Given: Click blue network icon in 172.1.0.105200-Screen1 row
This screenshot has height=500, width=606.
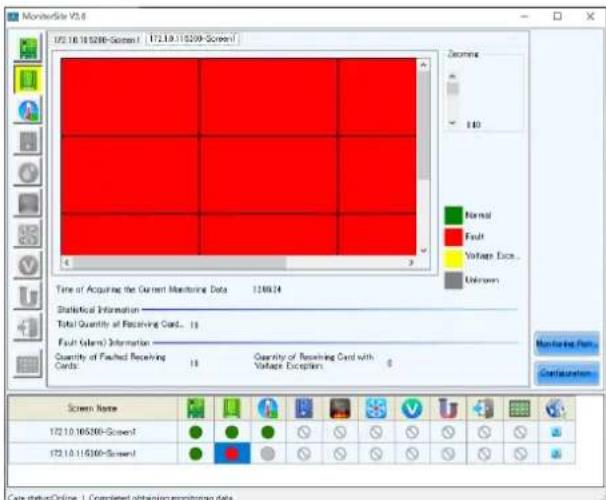Looking at the screenshot, I should pyautogui.click(x=556, y=432).
